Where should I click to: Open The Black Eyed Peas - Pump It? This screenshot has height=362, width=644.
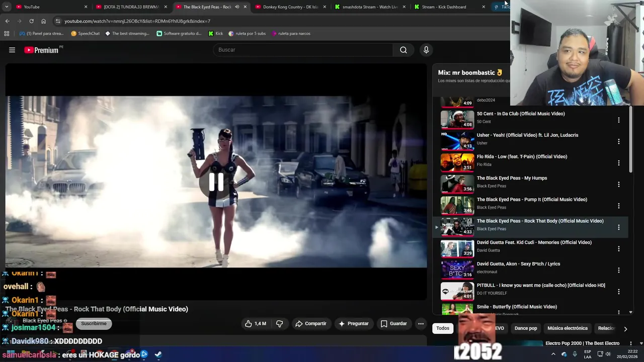[532, 200]
